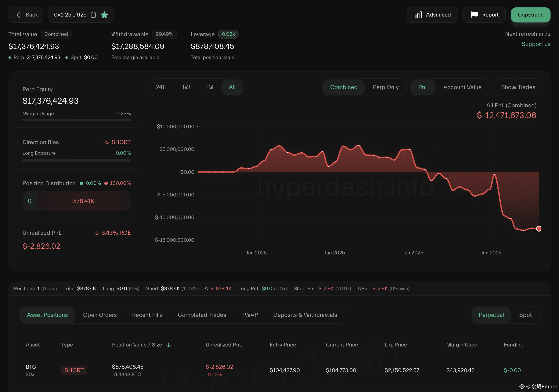Click the Liq. Price column header
This screenshot has height=392, width=559.
click(x=395, y=345)
